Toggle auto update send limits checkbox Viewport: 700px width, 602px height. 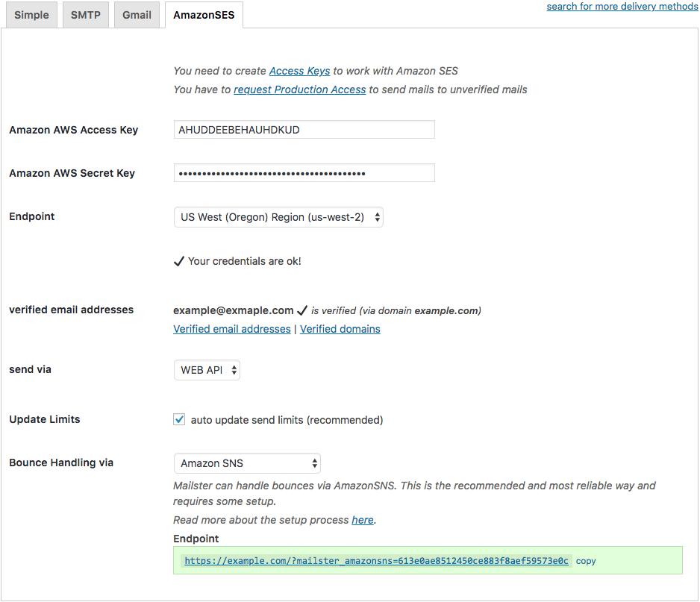(179, 419)
